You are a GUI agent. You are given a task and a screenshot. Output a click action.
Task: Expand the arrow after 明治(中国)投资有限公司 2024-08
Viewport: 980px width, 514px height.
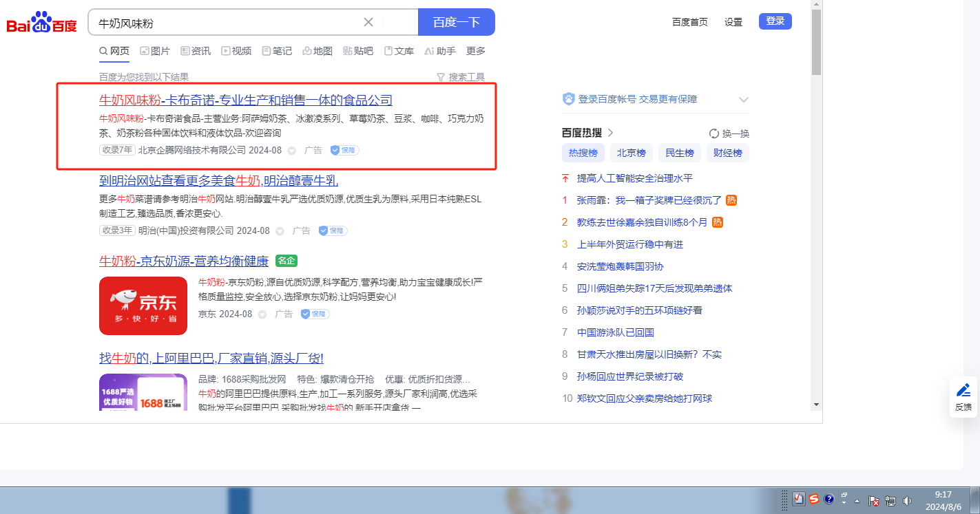(280, 231)
